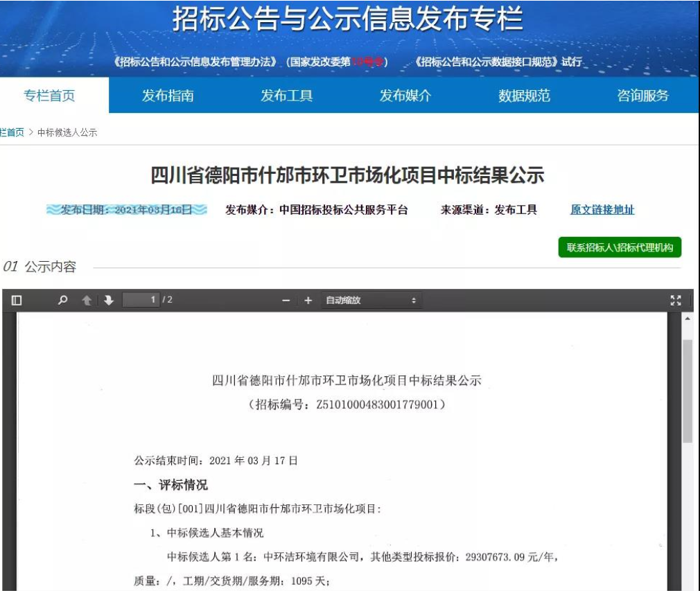Viewport: 700px width, 602px height.
Task: Zoom out the PDF with minus
Action: [286, 300]
